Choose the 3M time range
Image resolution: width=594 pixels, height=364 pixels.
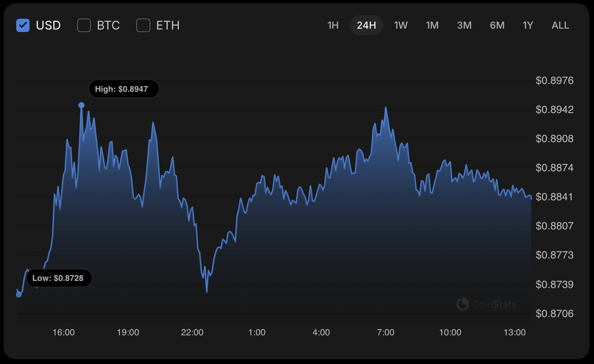464,25
